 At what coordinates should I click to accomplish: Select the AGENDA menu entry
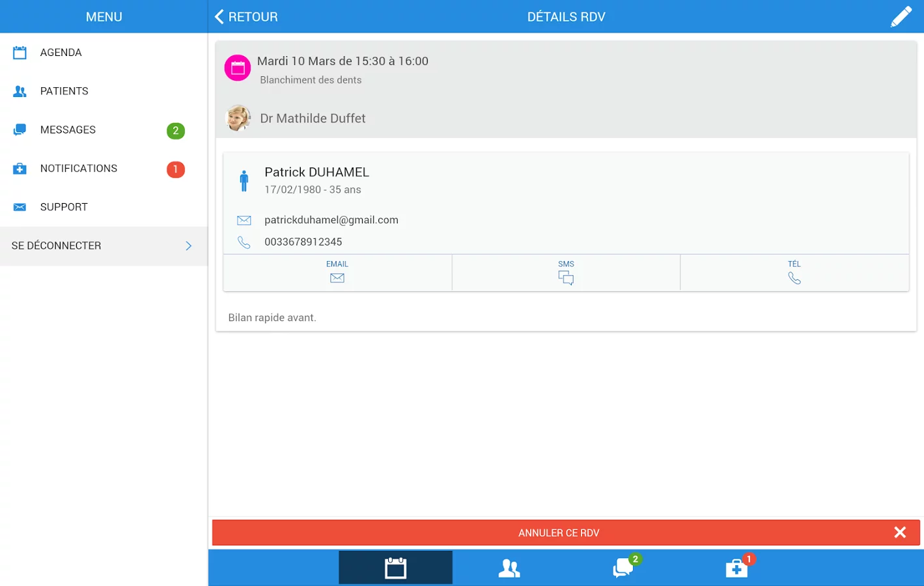(x=61, y=52)
